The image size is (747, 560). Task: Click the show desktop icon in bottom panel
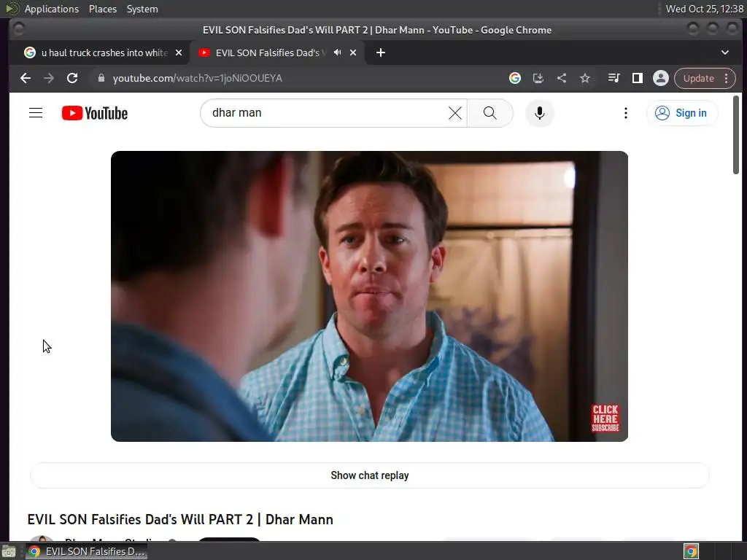coord(8,551)
